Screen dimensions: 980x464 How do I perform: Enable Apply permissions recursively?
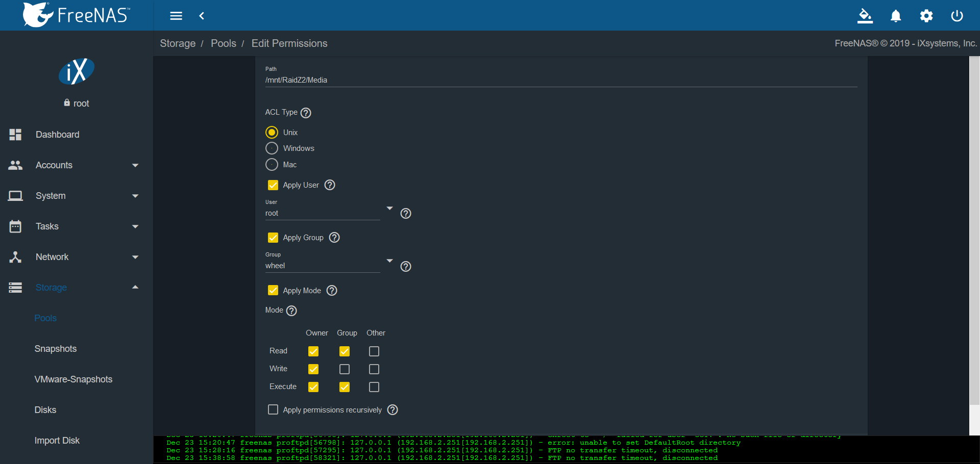click(273, 410)
